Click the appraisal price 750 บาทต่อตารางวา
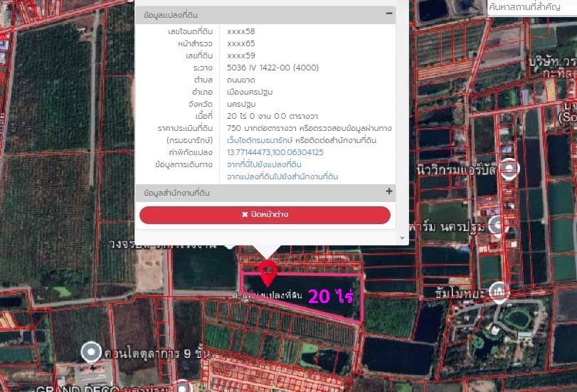577x392 pixels. pos(262,129)
